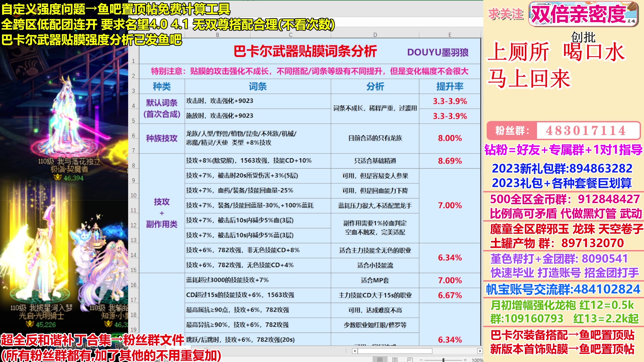Click cell '适合小技能流'

375,265
